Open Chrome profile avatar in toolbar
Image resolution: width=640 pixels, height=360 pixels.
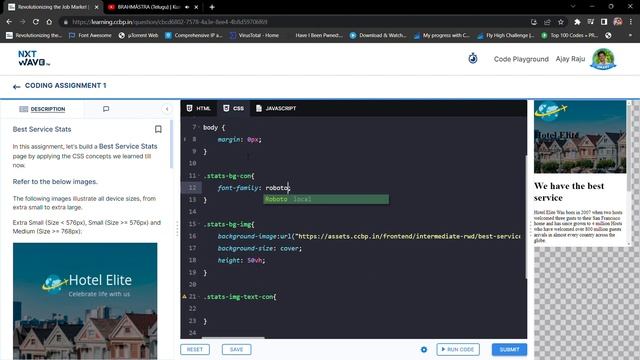pos(618,22)
